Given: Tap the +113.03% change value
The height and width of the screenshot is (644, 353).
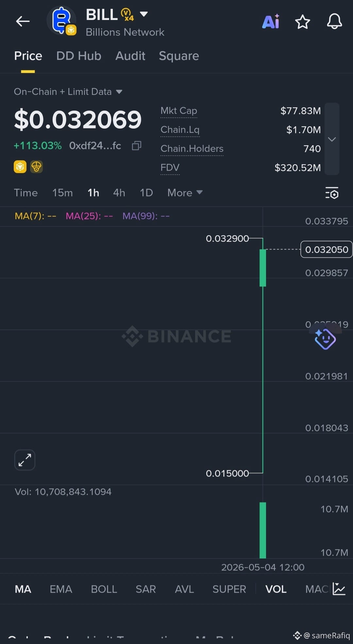Looking at the screenshot, I should [38, 146].
